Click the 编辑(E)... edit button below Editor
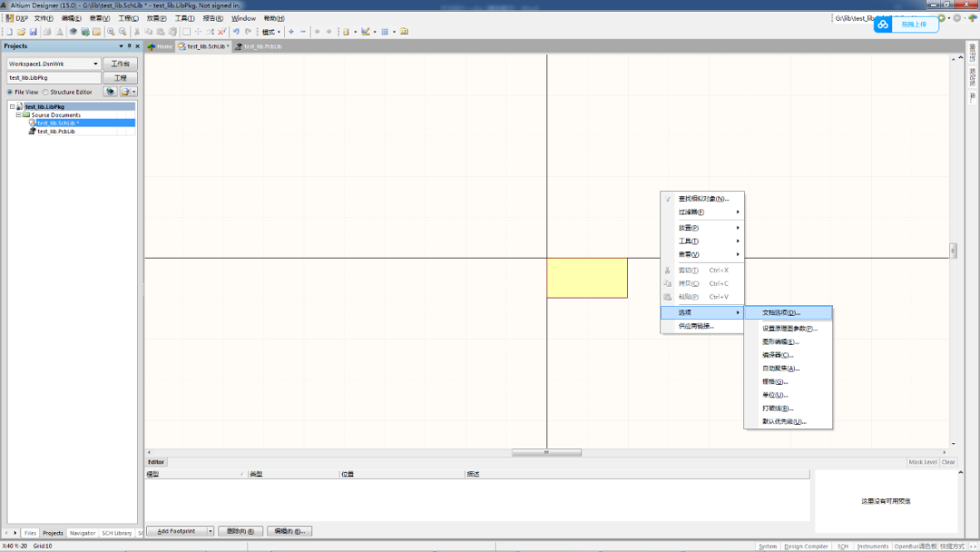980x552 pixels. click(x=289, y=531)
